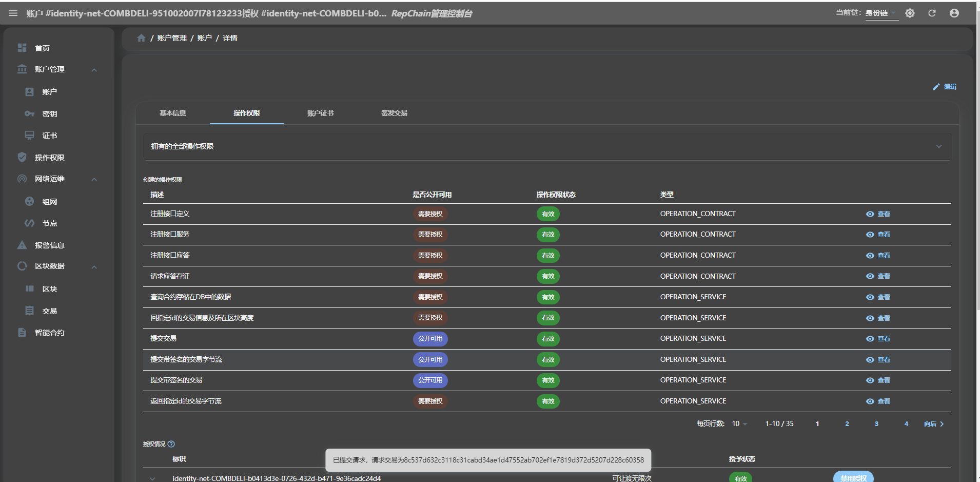The image size is (980, 482).
Task: Click the 禁用授权 button
Action: [x=853, y=477]
